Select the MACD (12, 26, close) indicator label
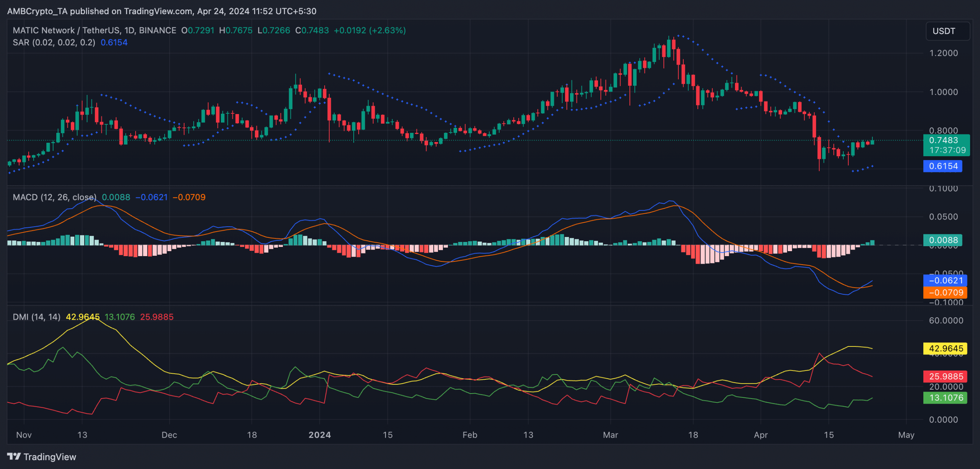Screen dimensions: 980x469 click(55, 197)
